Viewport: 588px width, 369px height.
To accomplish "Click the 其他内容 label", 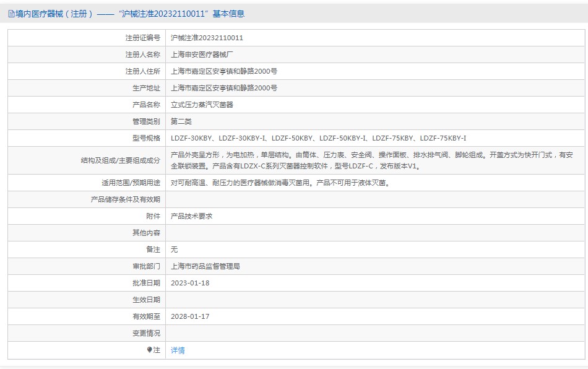I will click(146, 233).
